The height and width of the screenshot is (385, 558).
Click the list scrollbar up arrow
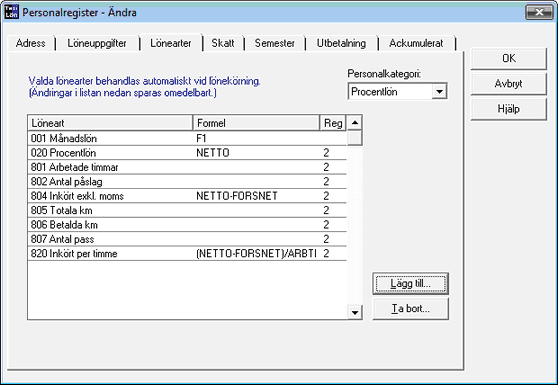[354, 123]
